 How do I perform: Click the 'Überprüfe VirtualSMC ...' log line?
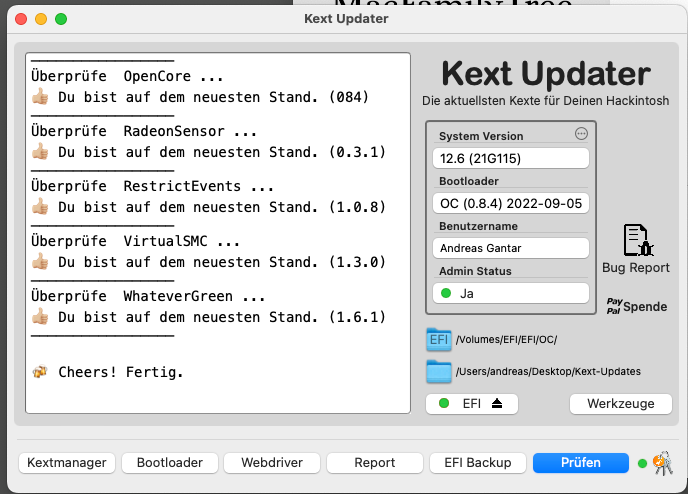click(136, 241)
